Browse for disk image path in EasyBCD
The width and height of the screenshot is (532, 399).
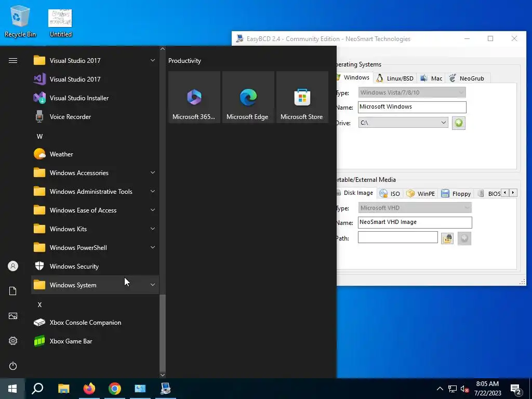pyautogui.click(x=447, y=238)
